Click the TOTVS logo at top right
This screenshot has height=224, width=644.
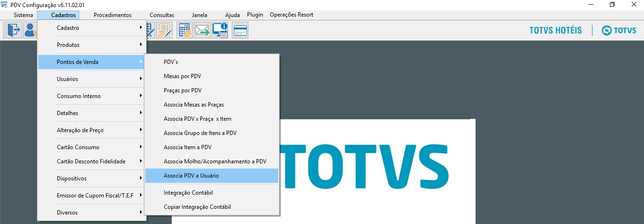(x=618, y=30)
